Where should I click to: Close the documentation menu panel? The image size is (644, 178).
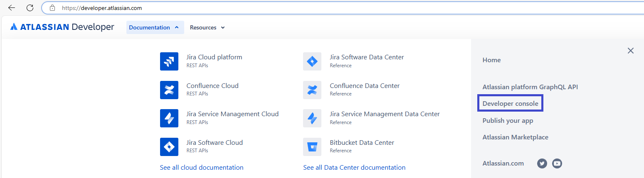630,51
